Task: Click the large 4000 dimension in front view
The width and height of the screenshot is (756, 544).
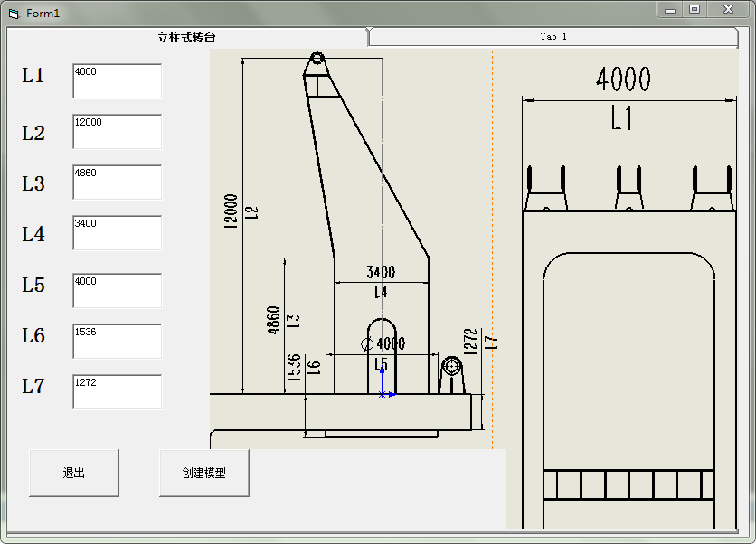Action: (623, 80)
